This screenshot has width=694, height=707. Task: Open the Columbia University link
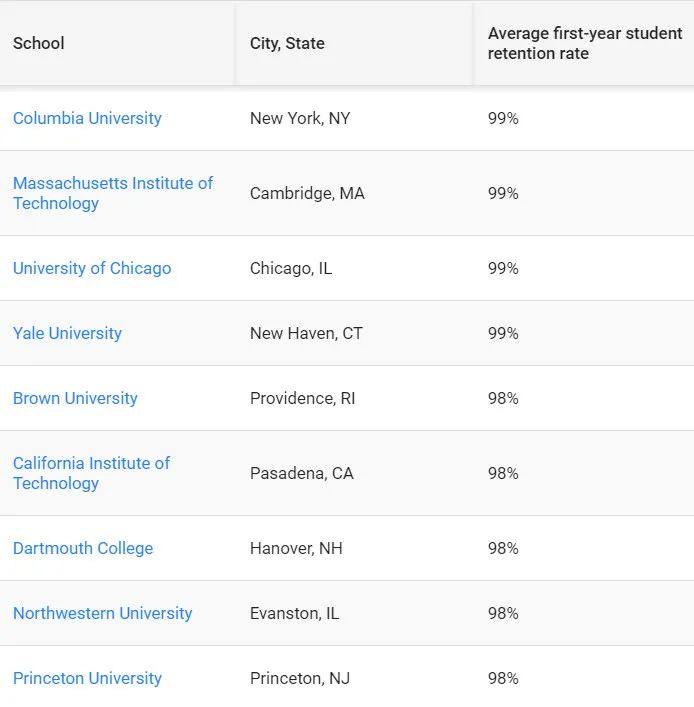[x=87, y=118]
